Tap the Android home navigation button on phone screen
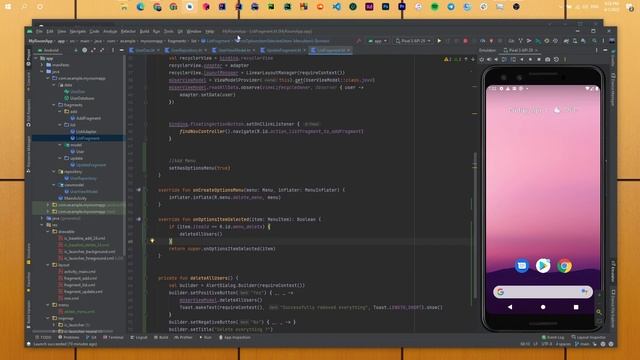This screenshot has width=640, height=360. pyautogui.click(x=543, y=307)
